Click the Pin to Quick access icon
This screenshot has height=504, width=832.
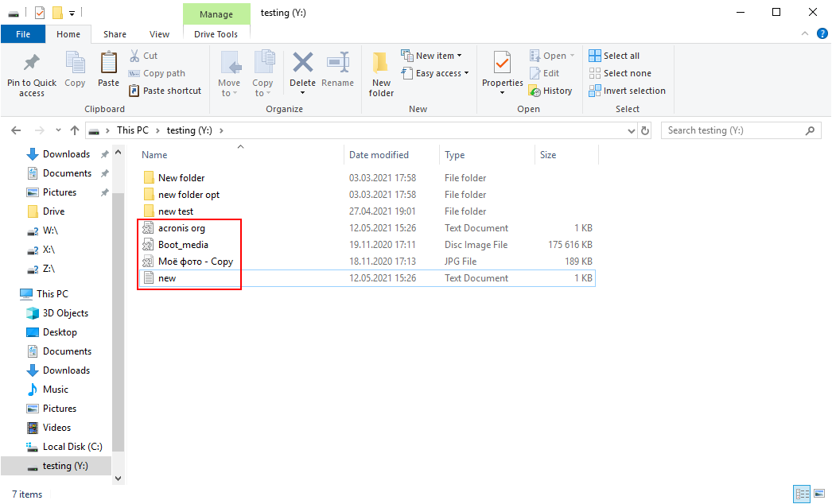32,64
